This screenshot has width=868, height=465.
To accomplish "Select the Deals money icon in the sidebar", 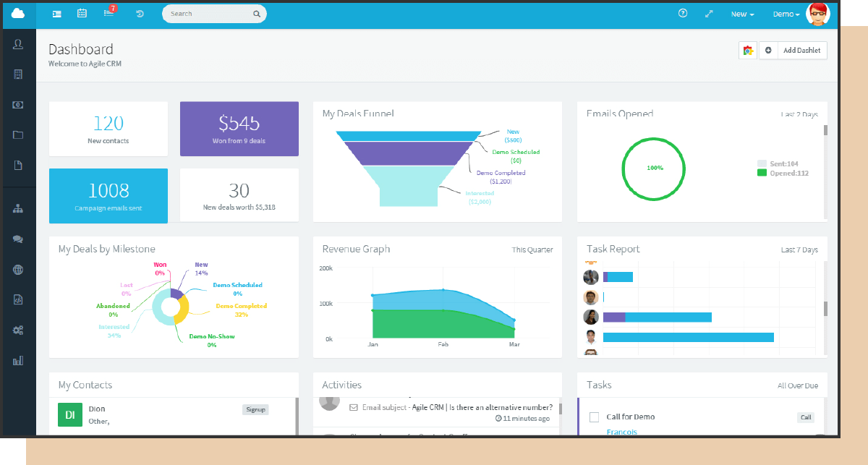I will (x=18, y=104).
